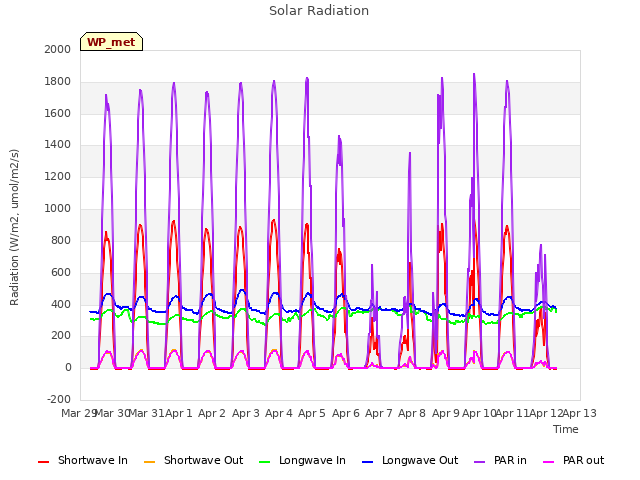Viewport: 640px width, 480px height.
Task: Click the 1200 y-axis tick label
Action: [58, 176]
